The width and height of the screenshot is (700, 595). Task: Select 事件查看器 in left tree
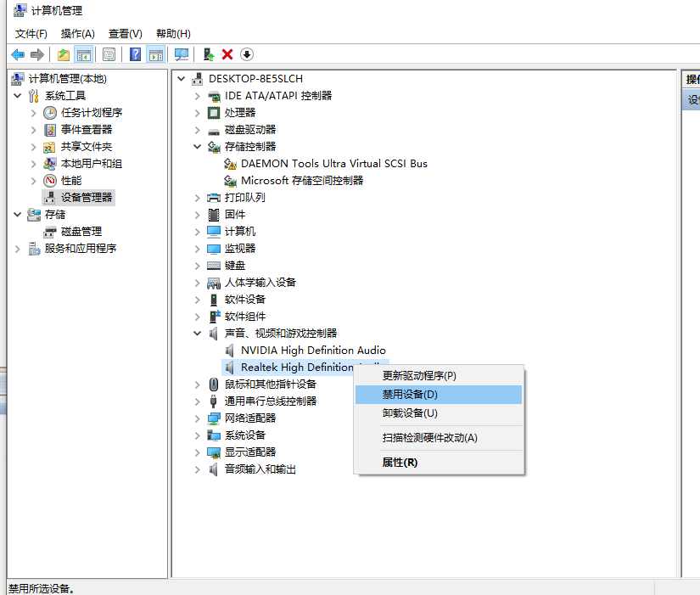click(x=87, y=130)
